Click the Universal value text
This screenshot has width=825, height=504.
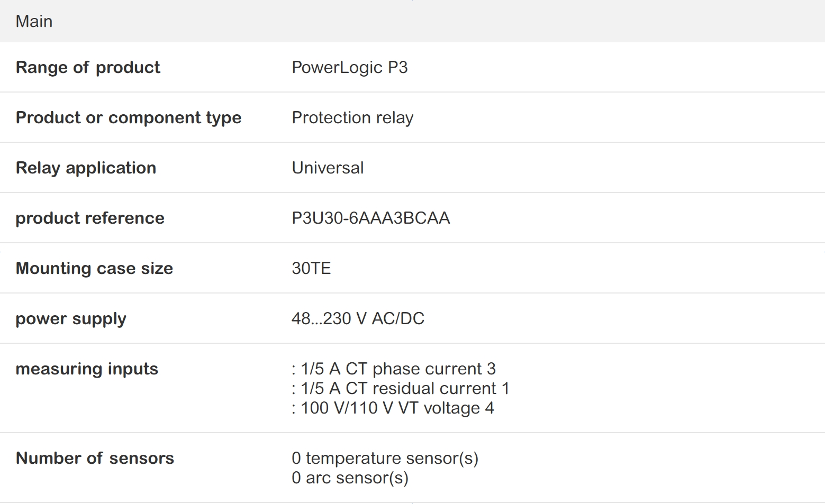coord(328,168)
